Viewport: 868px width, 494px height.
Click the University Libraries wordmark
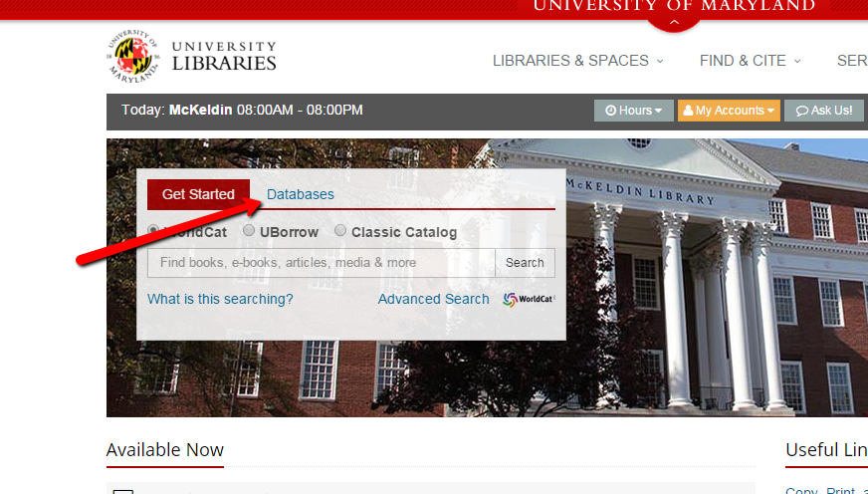[224, 57]
